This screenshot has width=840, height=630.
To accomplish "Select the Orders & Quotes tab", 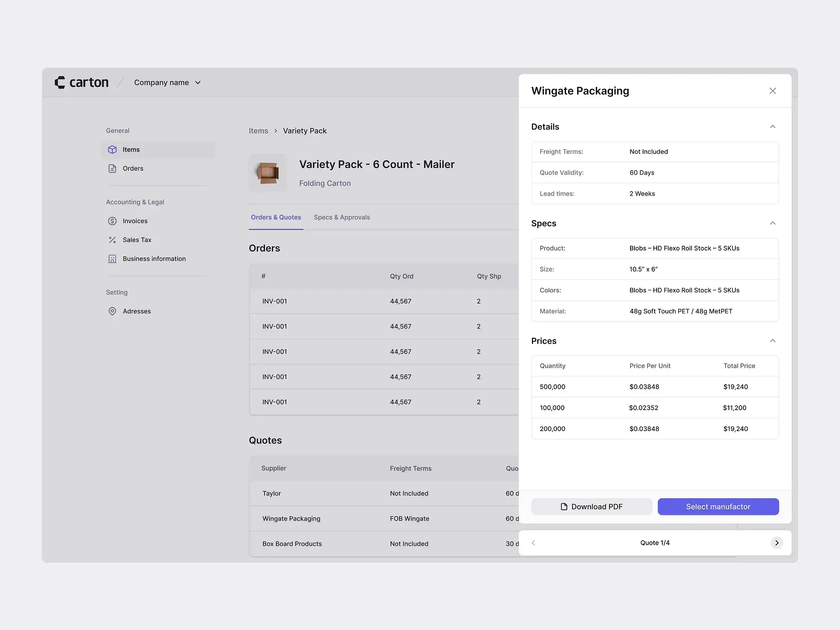I will [276, 217].
